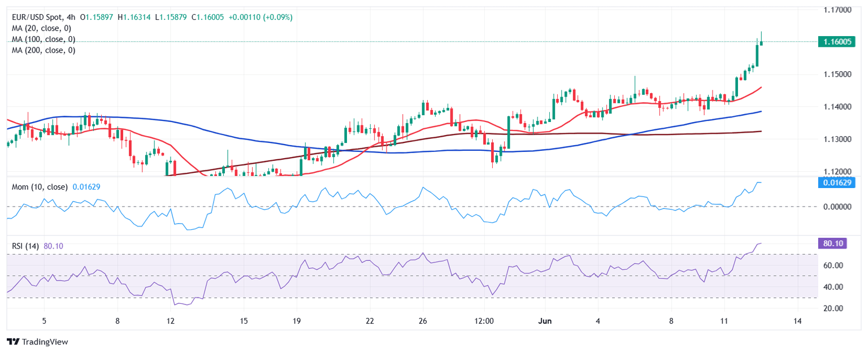Click the 12:00 time axis label
868x353 pixels.
pyautogui.click(x=484, y=321)
